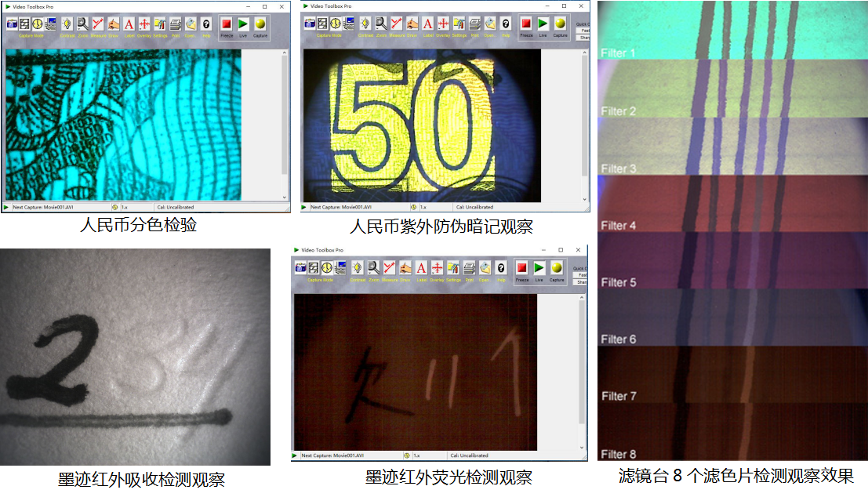
Task: Select clock time-lapse mode in dark red ink window
Action: 327,268
